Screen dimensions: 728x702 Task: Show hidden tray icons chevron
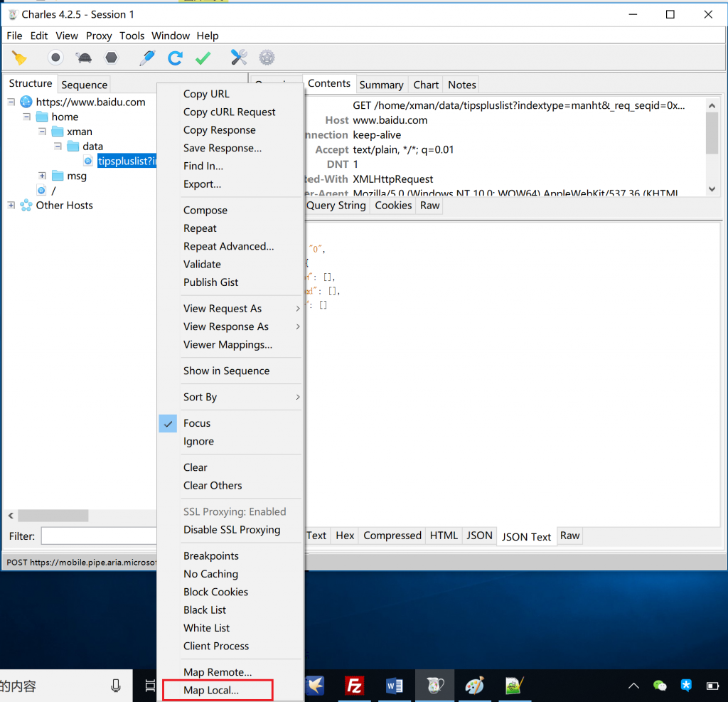click(x=633, y=686)
